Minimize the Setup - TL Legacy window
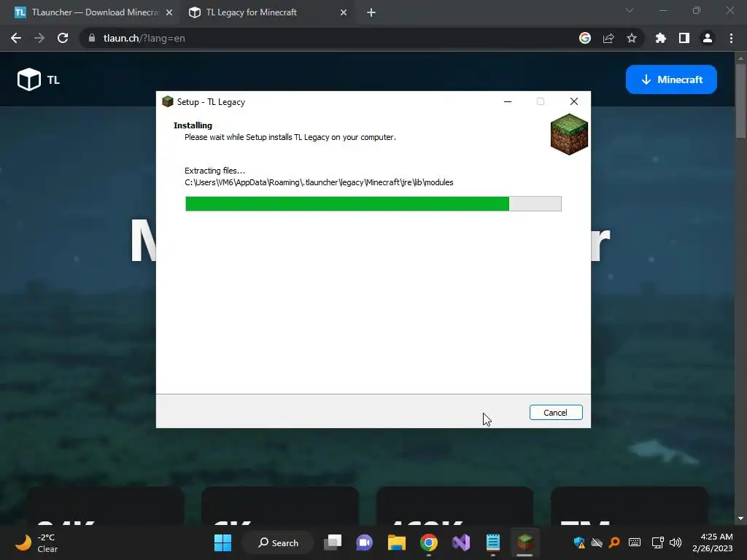The height and width of the screenshot is (560, 747). click(508, 101)
